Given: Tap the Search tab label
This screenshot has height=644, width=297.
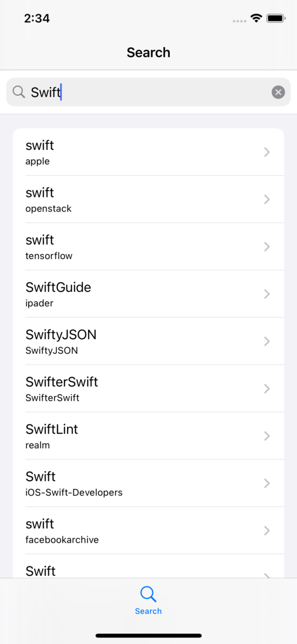Looking at the screenshot, I should coord(148,611).
